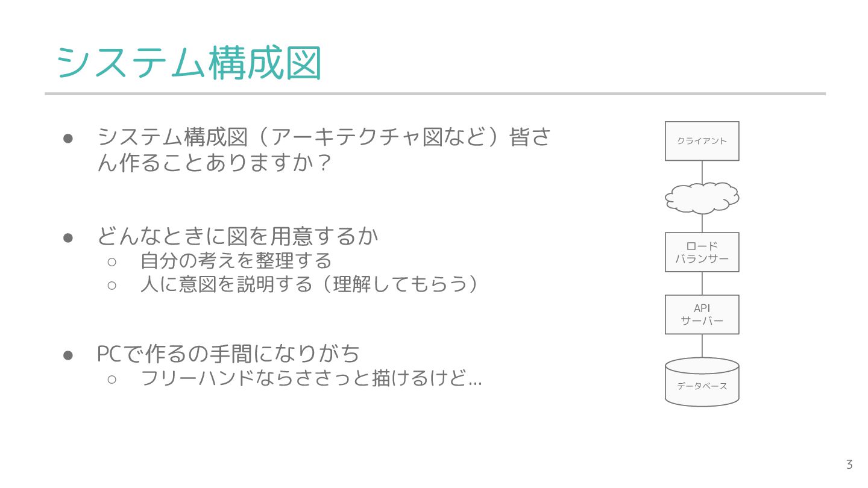The height and width of the screenshot is (488, 868).
Task: Click connector line between クライアント and cloud
Action: [x=702, y=172]
